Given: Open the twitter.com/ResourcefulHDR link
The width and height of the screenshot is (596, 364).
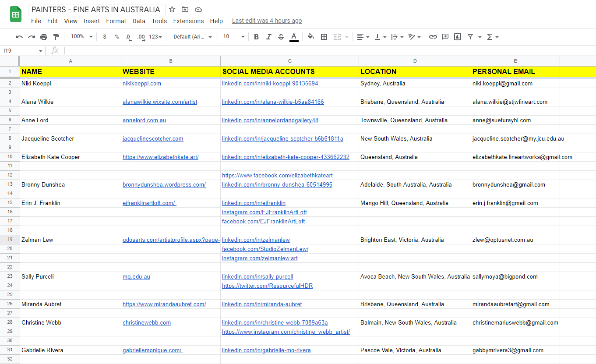Looking at the screenshot, I should (x=267, y=286).
